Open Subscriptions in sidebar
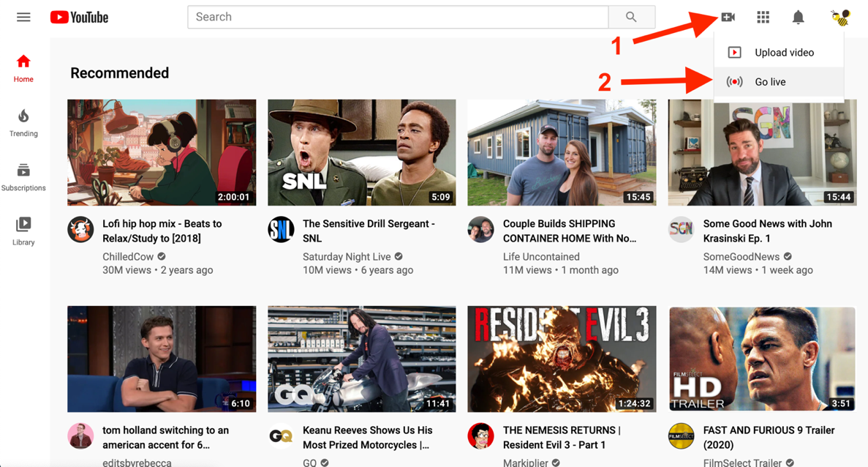This screenshot has height=467, width=868. coord(23,177)
